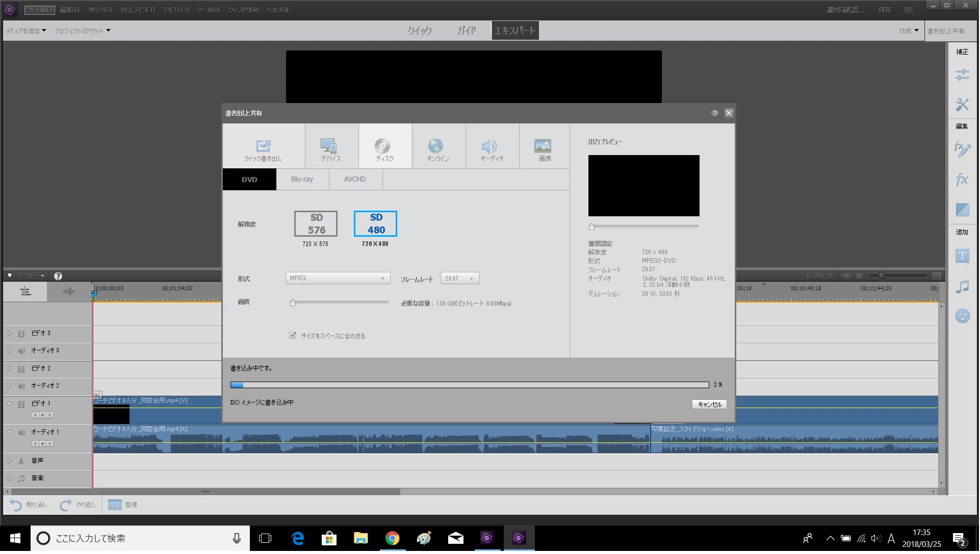Switch to the AVCHD tab
The image size is (980, 554).
pos(355,180)
